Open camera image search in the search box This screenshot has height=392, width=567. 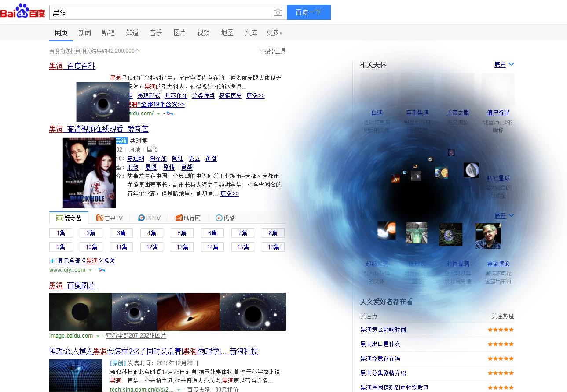pyautogui.click(x=278, y=13)
